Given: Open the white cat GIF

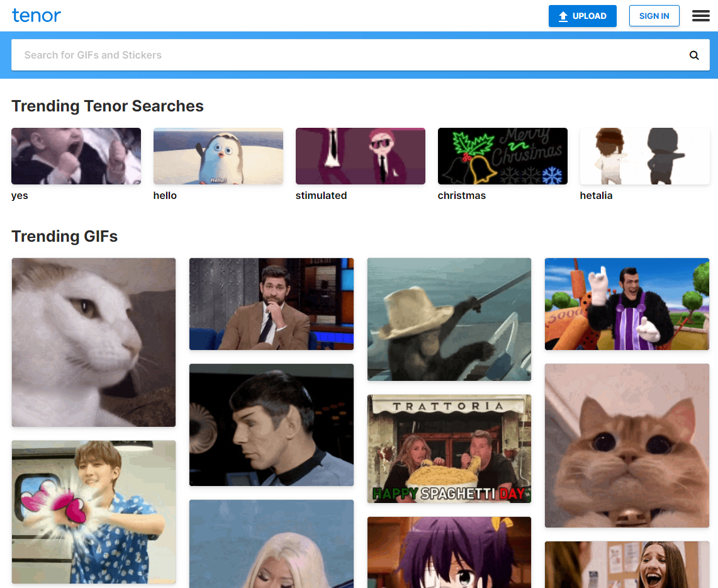Looking at the screenshot, I should pyautogui.click(x=93, y=342).
